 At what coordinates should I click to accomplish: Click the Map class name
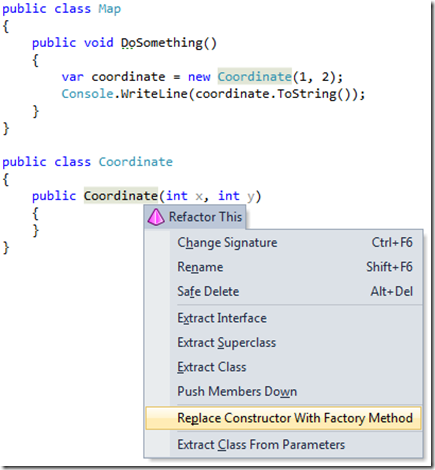pos(109,9)
